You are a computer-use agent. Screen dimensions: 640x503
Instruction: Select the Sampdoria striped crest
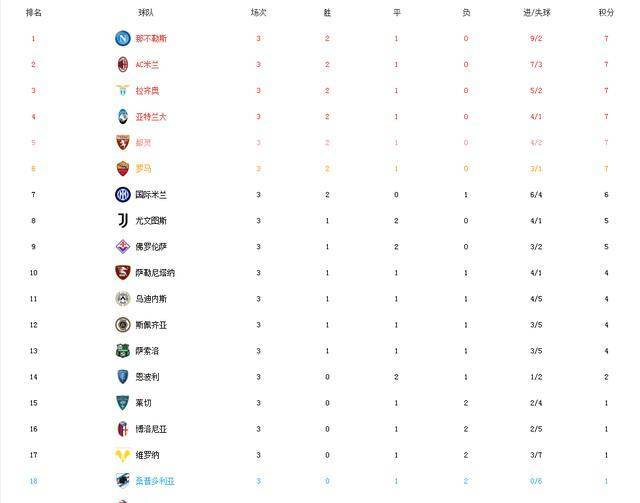coord(122,481)
